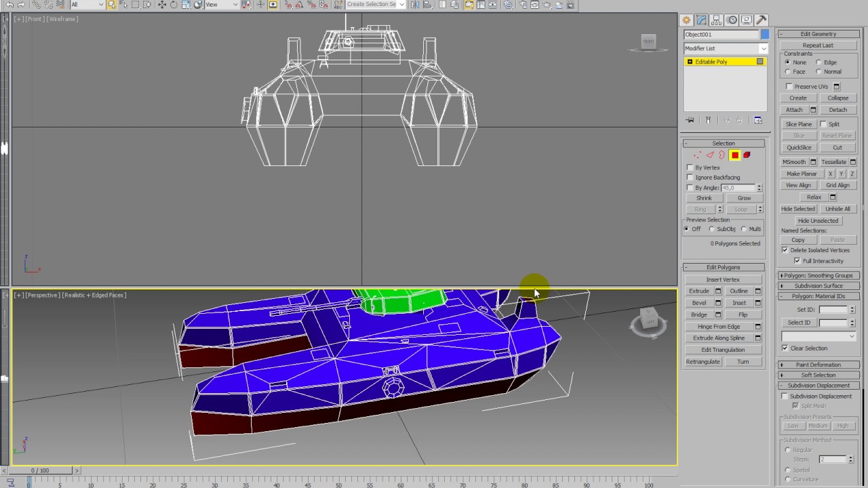
Task: Select Edge sub-object level icon
Action: tap(710, 155)
